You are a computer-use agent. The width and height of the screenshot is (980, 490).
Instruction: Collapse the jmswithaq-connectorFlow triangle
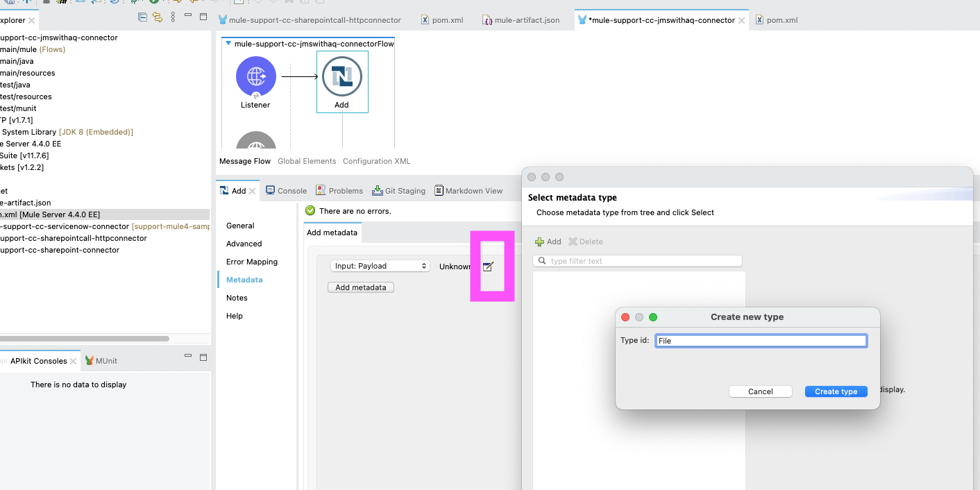pyautogui.click(x=228, y=44)
